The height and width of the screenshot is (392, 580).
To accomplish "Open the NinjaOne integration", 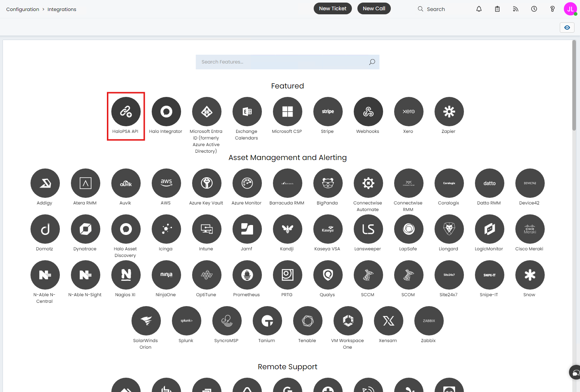I will pyautogui.click(x=166, y=275).
